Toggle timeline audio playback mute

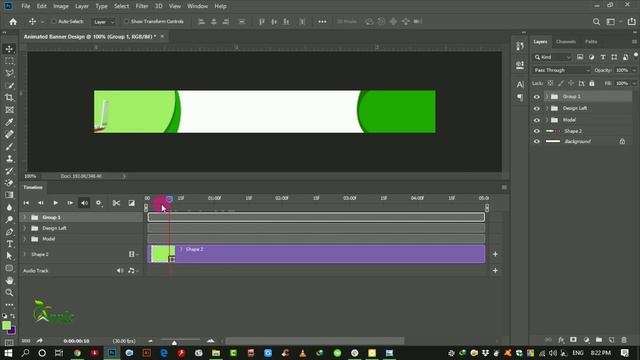pos(84,203)
